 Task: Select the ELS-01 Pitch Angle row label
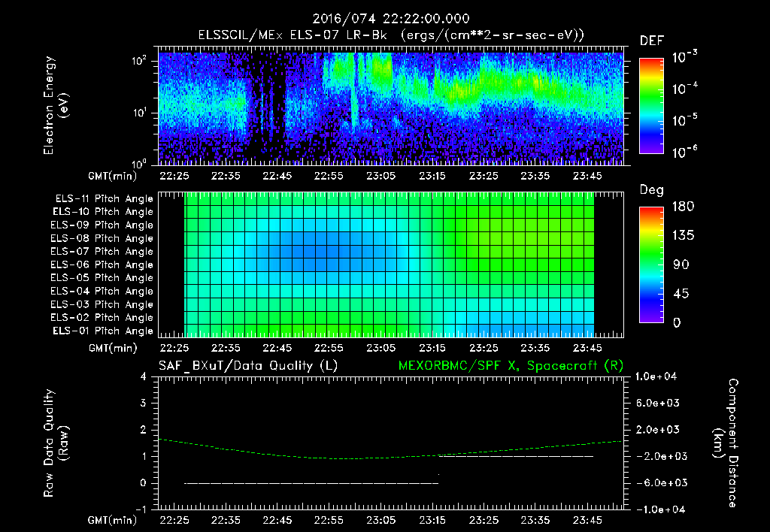click(x=102, y=331)
